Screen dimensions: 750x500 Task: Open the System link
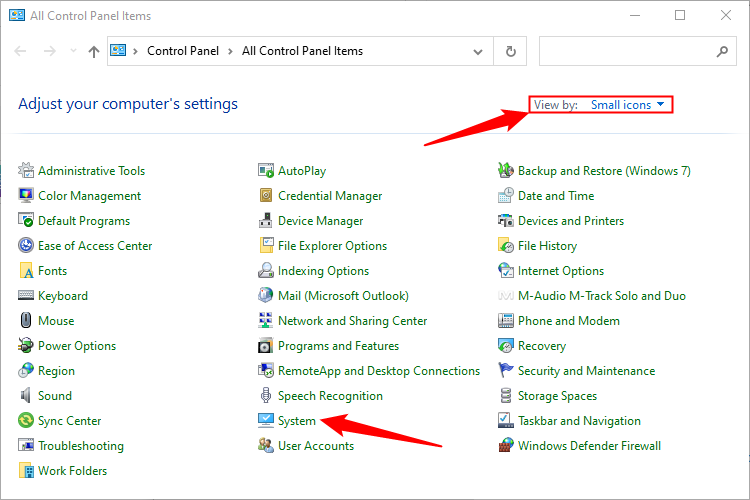(x=297, y=421)
